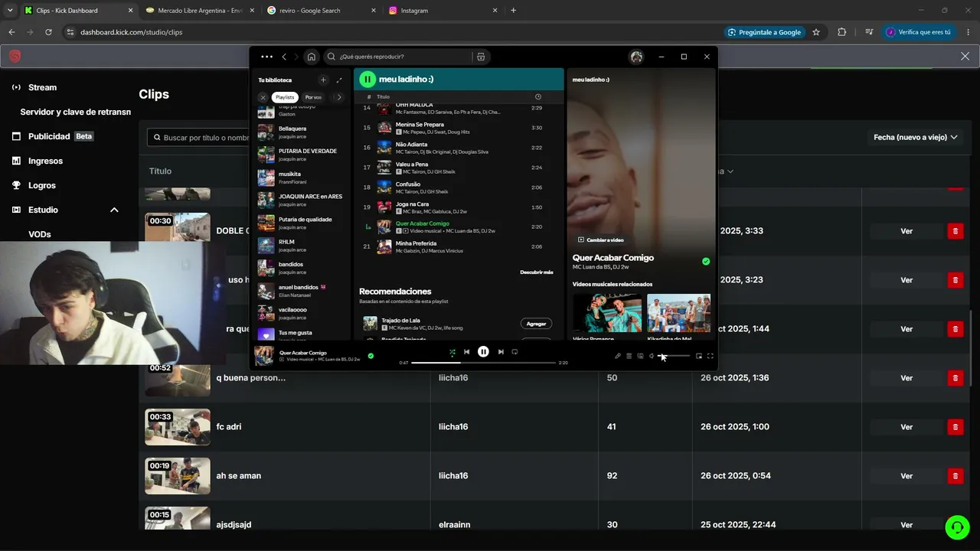The width and height of the screenshot is (980, 551).
Task: Open the Vários Romance related video thumbnail
Action: click(607, 312)
